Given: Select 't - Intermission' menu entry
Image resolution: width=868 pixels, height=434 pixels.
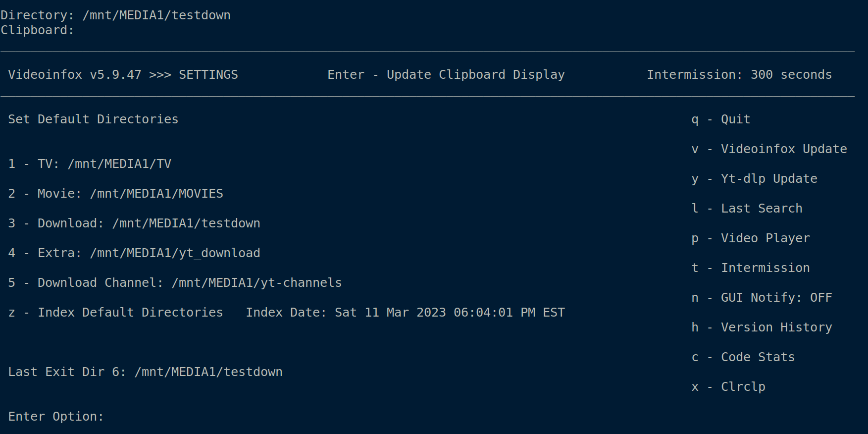Looking at the screenshot, I should click(x=751, y=268).
